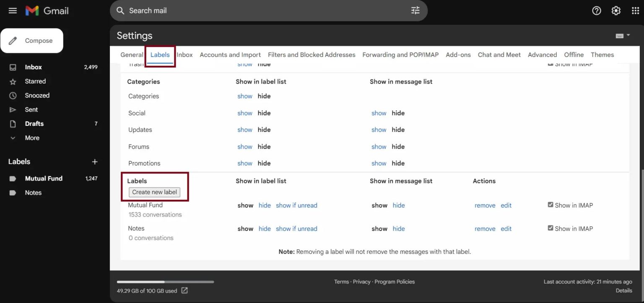
Task: Click the main hamburger menu icon
Action: [x=13, y=10]
